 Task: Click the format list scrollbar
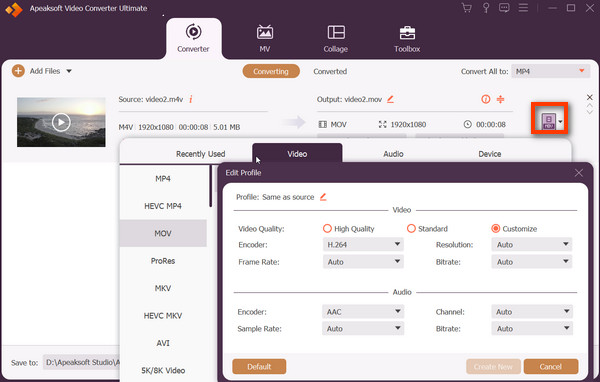(x=210, y=186)
